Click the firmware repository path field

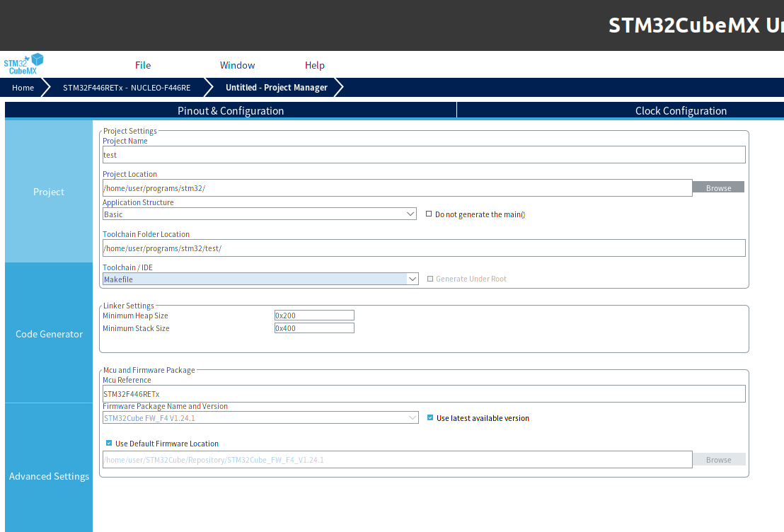coord(398,460)
